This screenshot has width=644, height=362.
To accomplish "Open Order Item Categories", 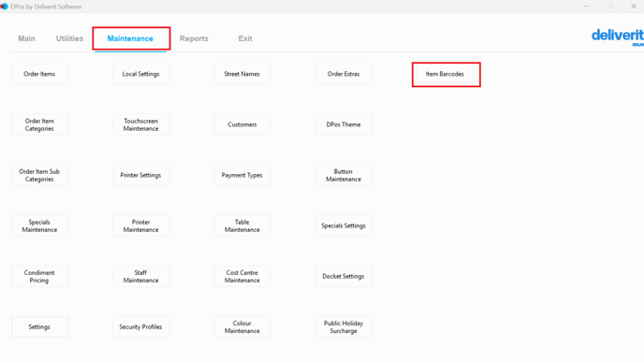I will [x=39, y=124].
